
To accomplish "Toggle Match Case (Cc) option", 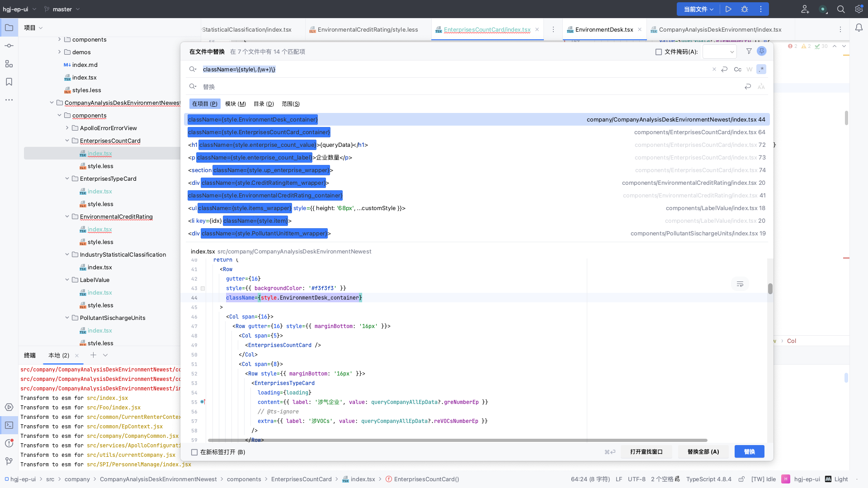I will click(737, 69).
